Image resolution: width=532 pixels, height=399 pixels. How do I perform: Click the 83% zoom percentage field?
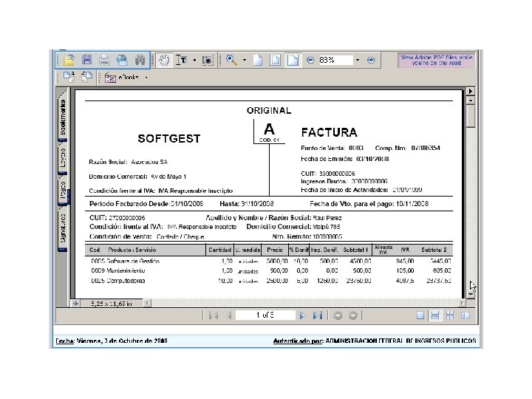tap(335, 60)
